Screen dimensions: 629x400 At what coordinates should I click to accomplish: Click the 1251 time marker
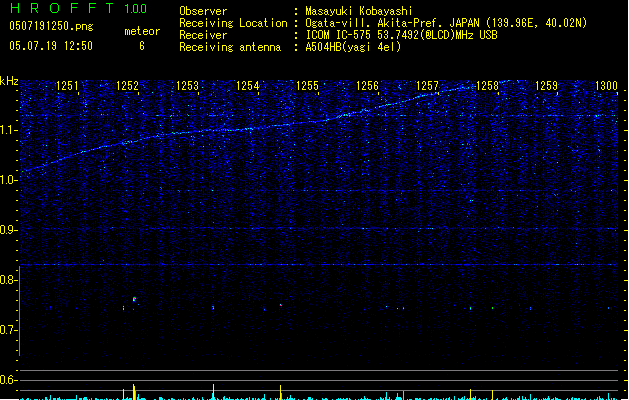point(68,87)
